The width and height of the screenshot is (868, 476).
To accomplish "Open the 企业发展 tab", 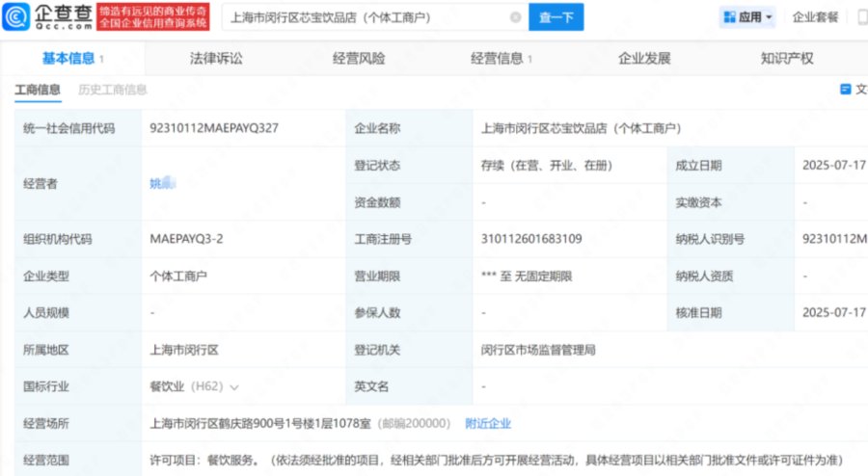I will (x=644, y=58).
